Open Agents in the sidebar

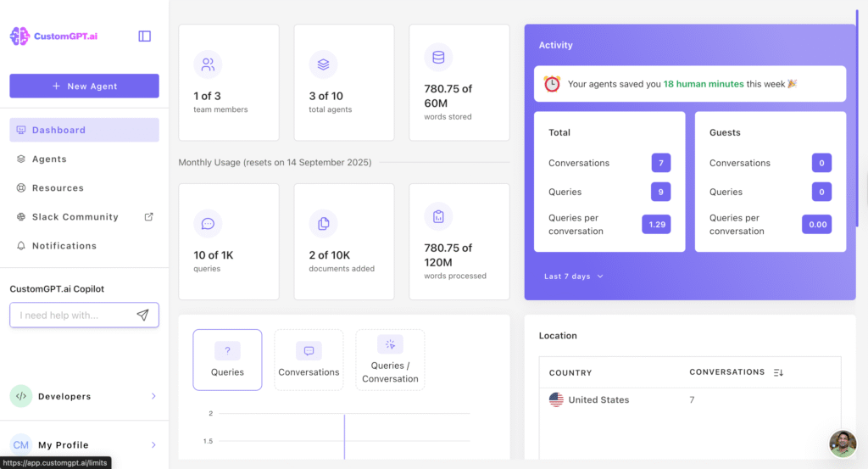click(49, 159)
